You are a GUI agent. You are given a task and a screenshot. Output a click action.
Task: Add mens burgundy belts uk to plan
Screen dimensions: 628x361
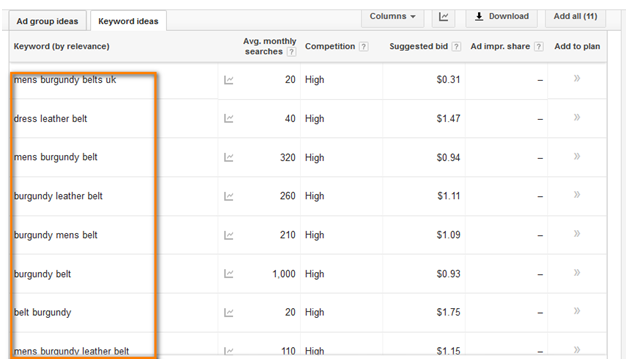coord(577,78)
